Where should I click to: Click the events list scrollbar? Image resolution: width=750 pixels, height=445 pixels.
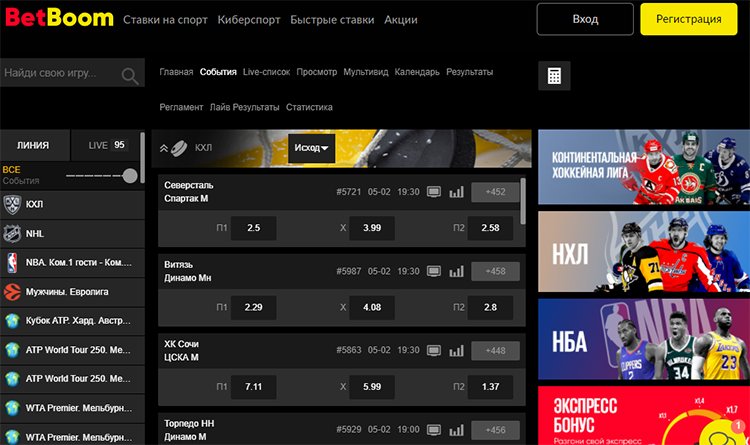click(x=523, y=201)
